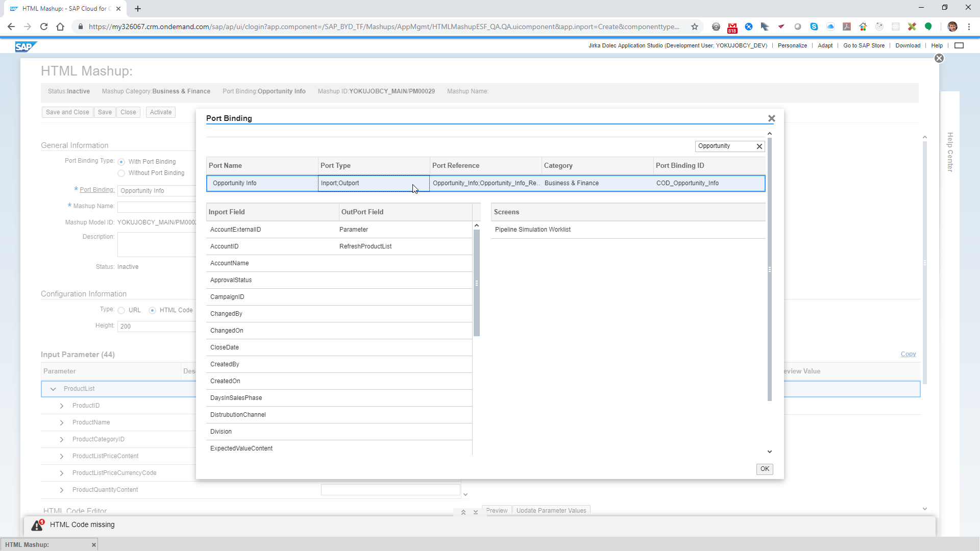
Task: Close the Port Binding dialog with X
Action: click(x=771, y=118)
